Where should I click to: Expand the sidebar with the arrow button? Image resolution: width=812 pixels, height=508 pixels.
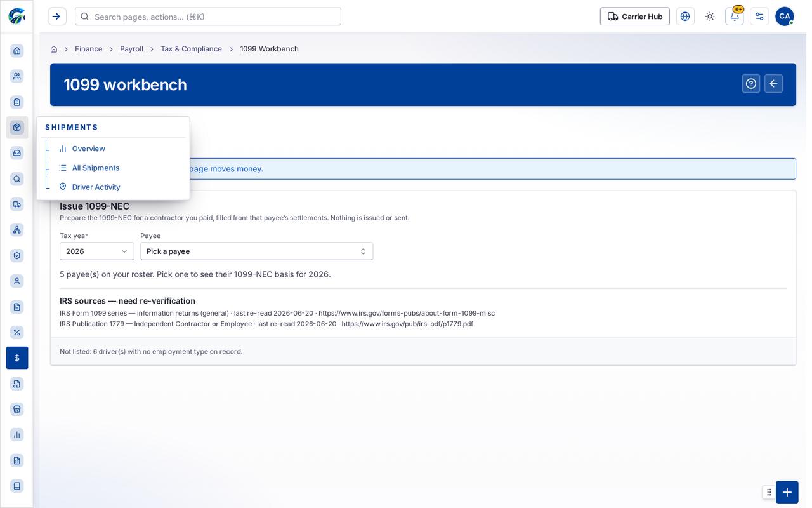tap(57, 17)
